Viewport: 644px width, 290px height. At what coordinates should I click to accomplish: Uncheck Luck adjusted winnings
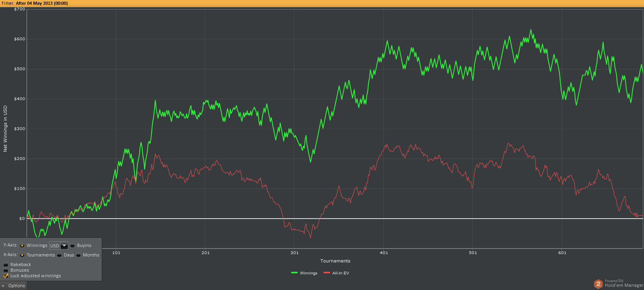point(6,276)
